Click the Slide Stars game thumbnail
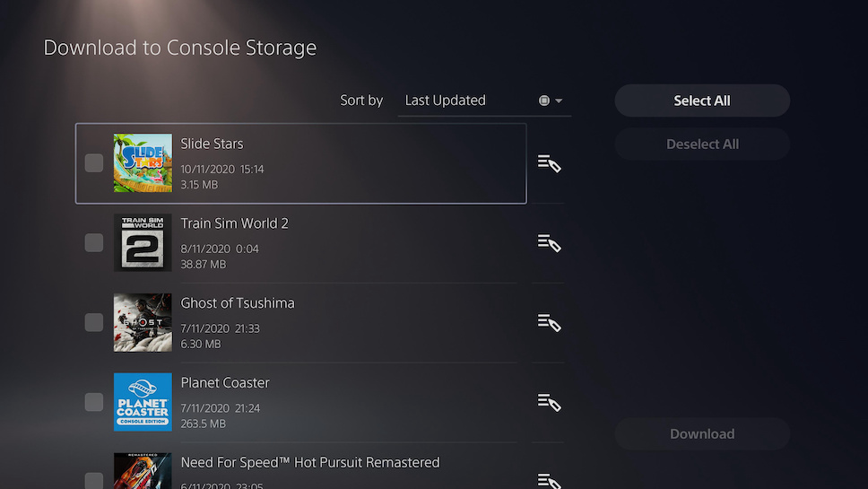Image resolution: width=868 pixels, height=489 pixels. (143, 163)
